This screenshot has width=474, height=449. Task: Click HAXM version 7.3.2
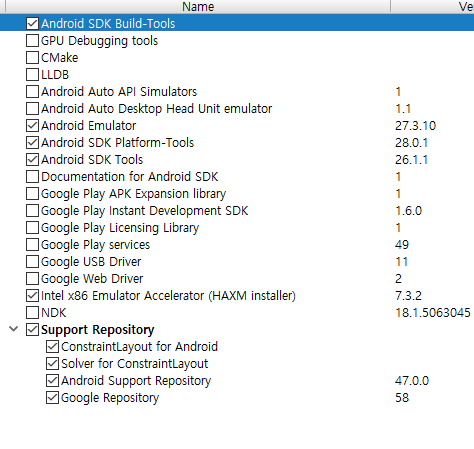(408, 296)
